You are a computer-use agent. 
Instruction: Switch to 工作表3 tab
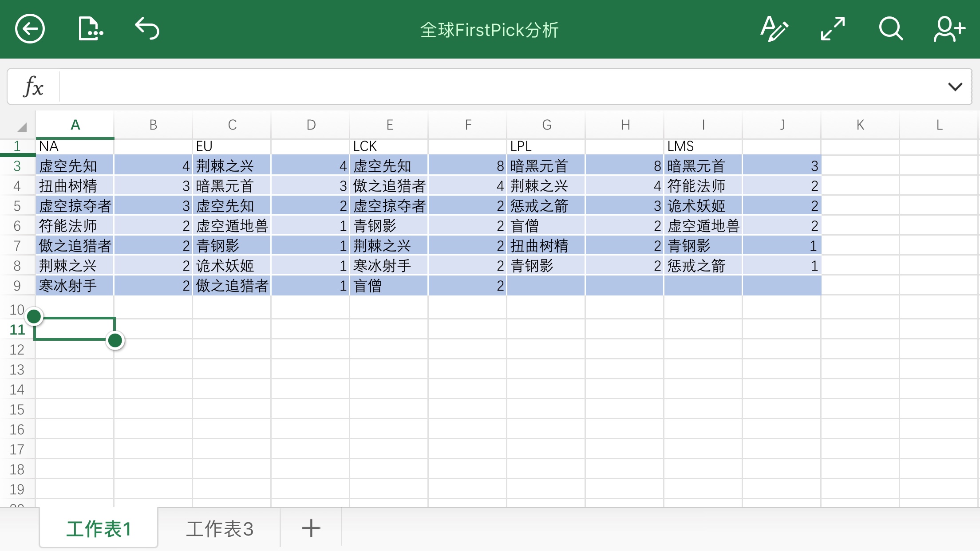(x=219, y=529)
